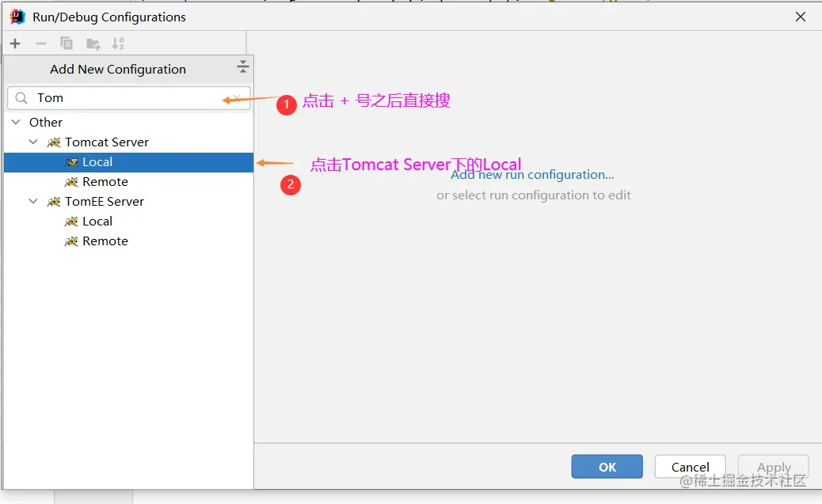Click the Other group label

click(x=46, y=122)
